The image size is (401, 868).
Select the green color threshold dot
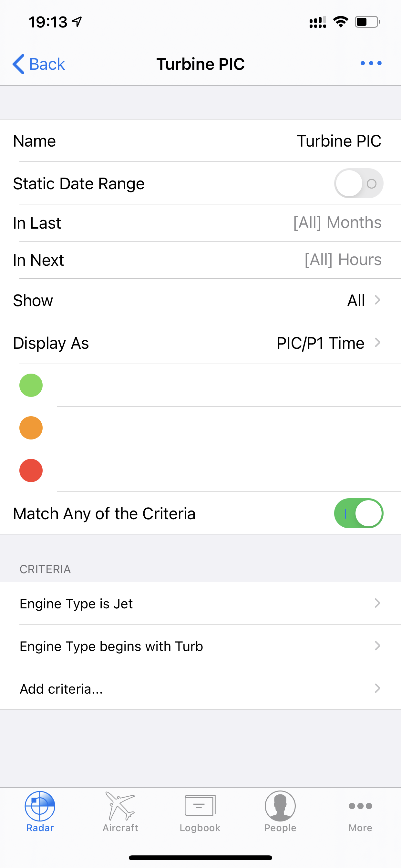(31, 385)
